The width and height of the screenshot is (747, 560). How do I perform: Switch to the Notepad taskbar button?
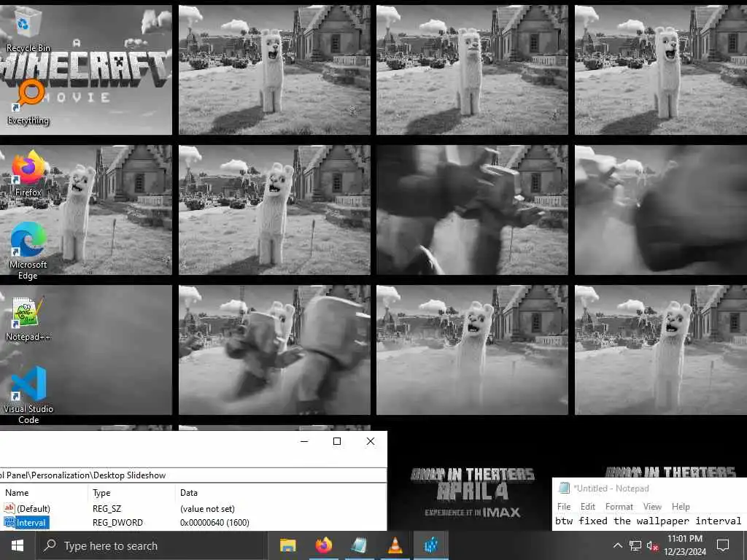tap(359, 545)
